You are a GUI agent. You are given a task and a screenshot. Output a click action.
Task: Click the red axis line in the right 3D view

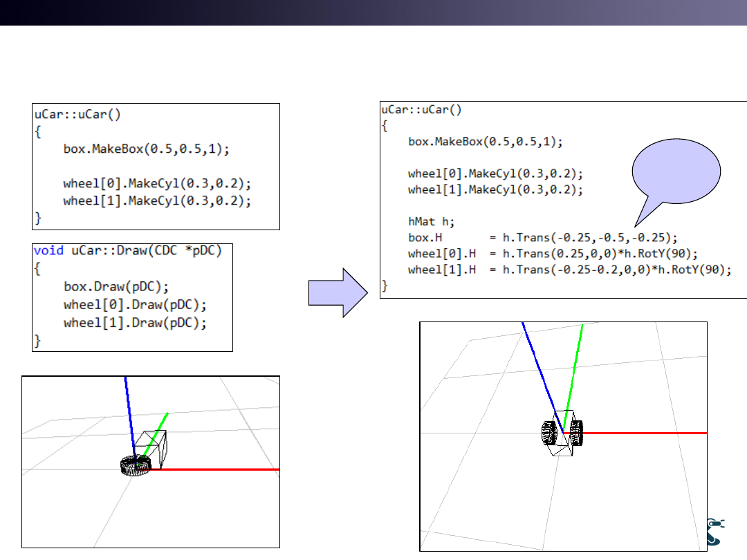[x=643, y=433]
